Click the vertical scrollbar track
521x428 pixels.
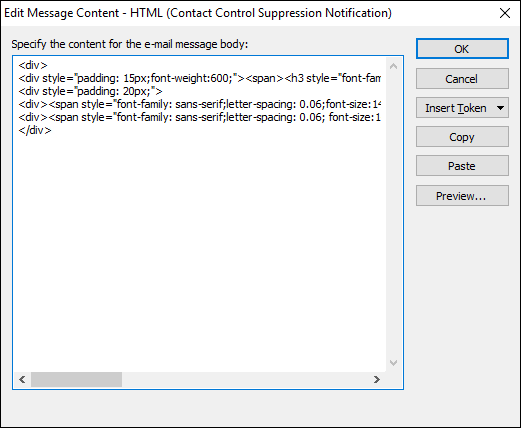[393, 215]
